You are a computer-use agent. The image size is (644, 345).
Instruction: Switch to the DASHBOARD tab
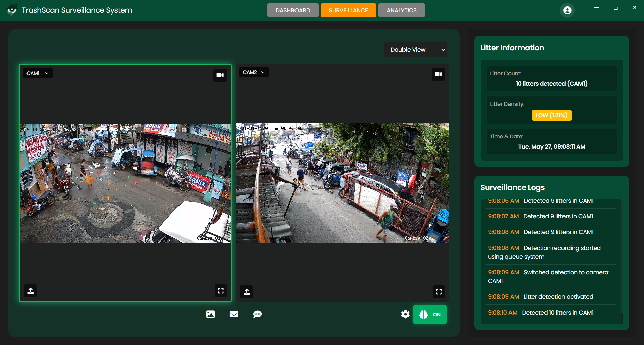click(292, 10)
